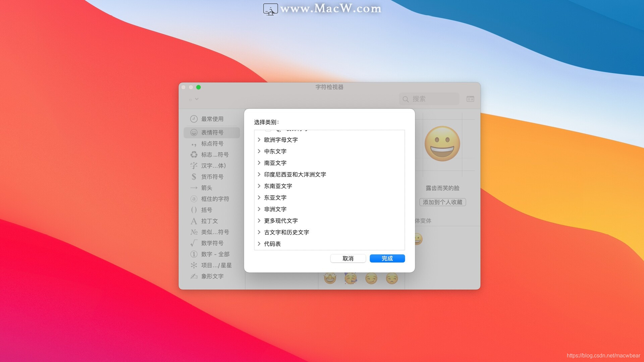644x362 pixels.
Task: Select the 箭头 arrows category icon
Action: click(x=194, y=188)
